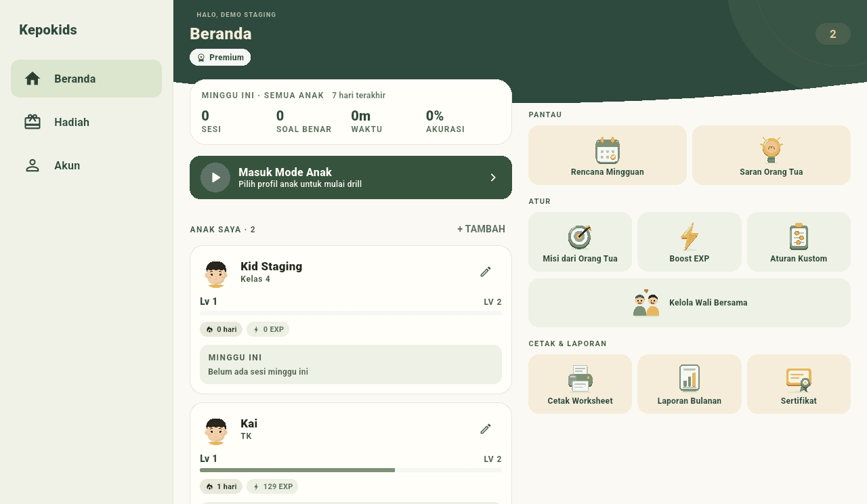The image size is (867, 504).
Task: Click Kid Staging avatar
Action: point(216,274)
